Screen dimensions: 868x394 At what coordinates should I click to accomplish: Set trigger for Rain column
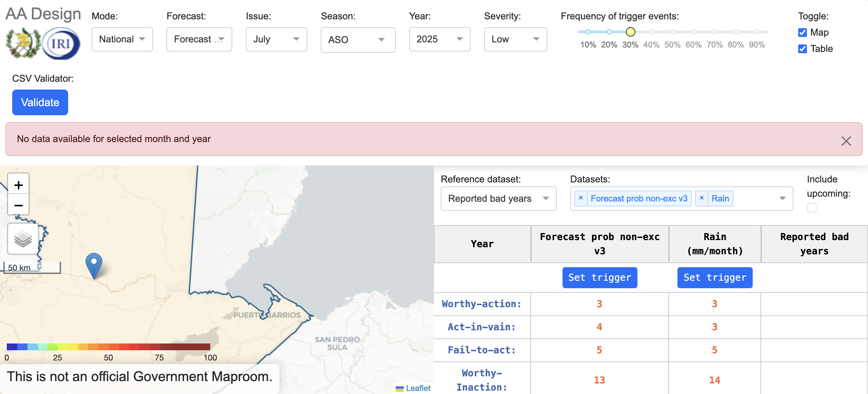[x=715, y=277]
